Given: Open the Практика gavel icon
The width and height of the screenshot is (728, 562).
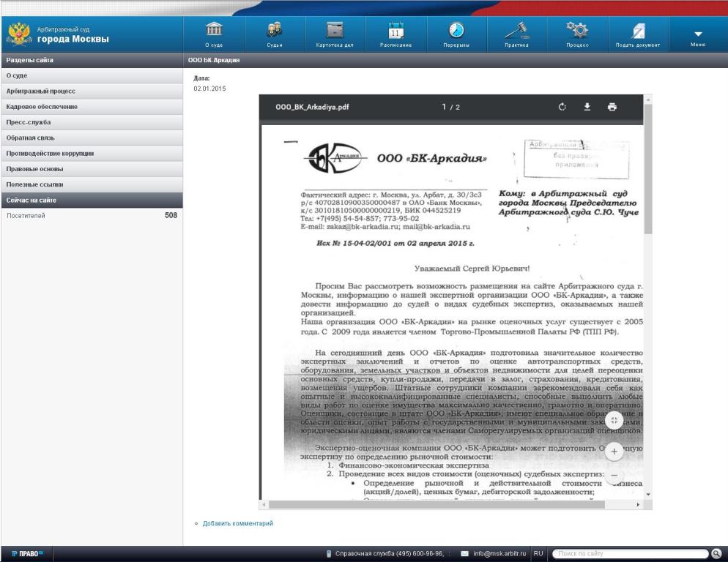Looking at the screenshot, I should click(517, 30).
